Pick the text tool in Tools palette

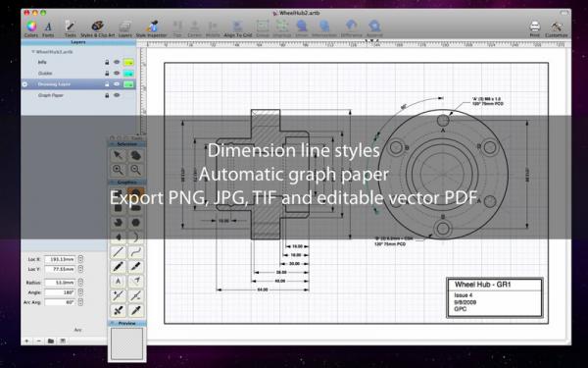pos(119,281)
